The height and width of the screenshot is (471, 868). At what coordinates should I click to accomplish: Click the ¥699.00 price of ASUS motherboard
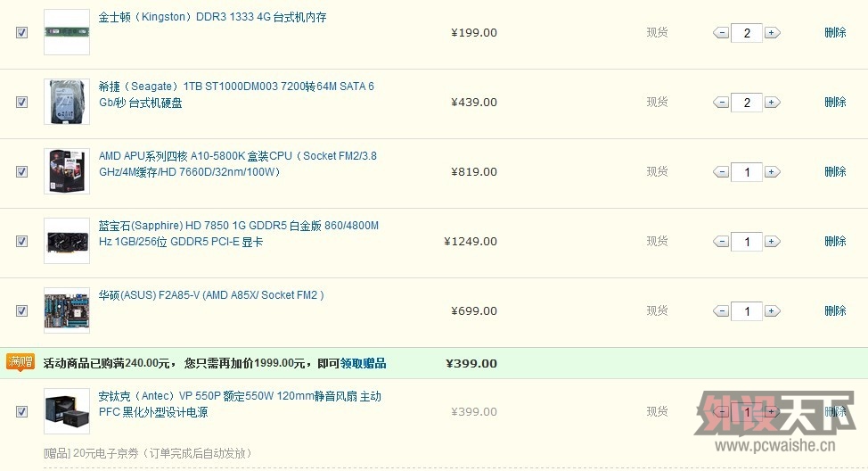[x=474, y=310]
